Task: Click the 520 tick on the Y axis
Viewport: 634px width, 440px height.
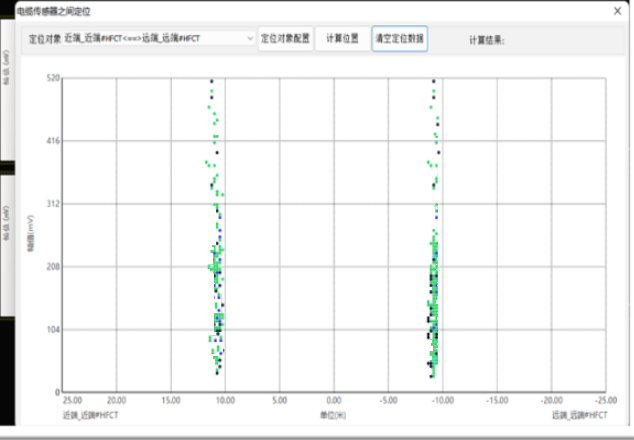Action: (x=55, y=78)
